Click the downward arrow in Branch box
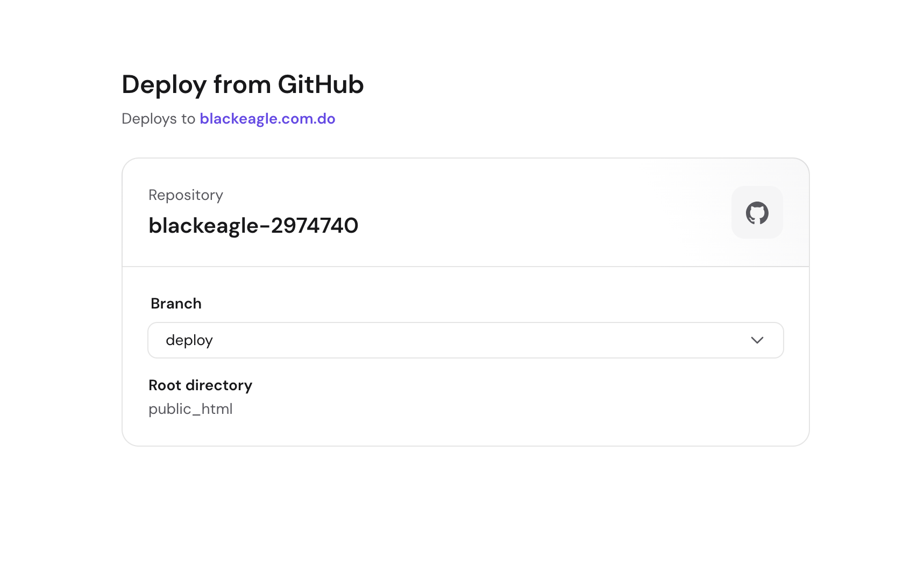The width and height of the screenshot is (924, 588). click(x=757, y=340)
